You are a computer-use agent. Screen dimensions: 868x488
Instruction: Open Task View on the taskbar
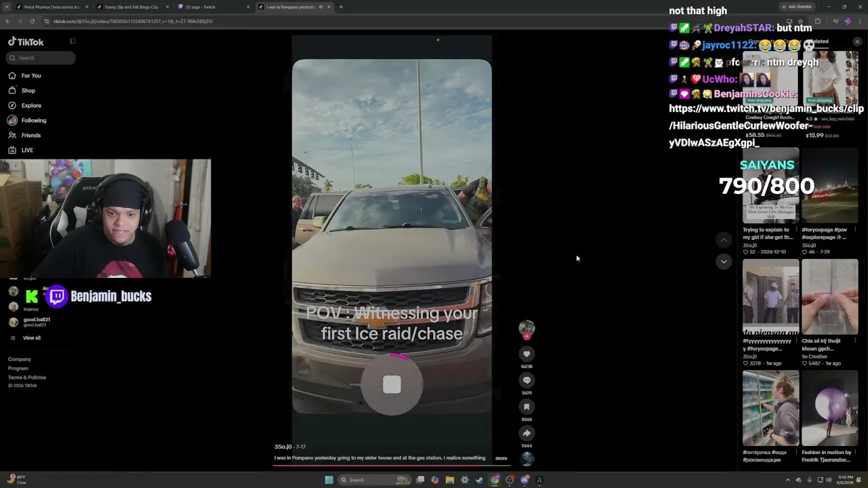[420, 480]
